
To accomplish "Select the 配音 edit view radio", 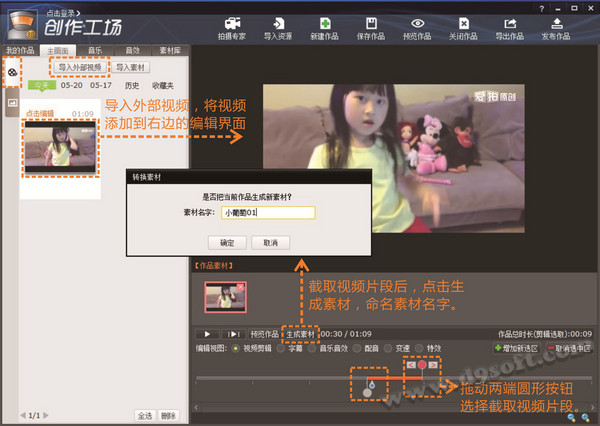I will (x=357, y=348).
